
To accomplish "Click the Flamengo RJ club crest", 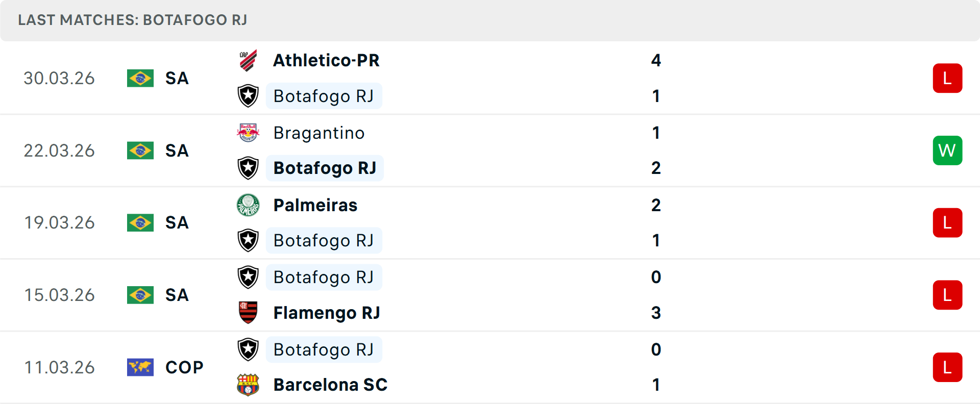I will click(x=248, y=313).
